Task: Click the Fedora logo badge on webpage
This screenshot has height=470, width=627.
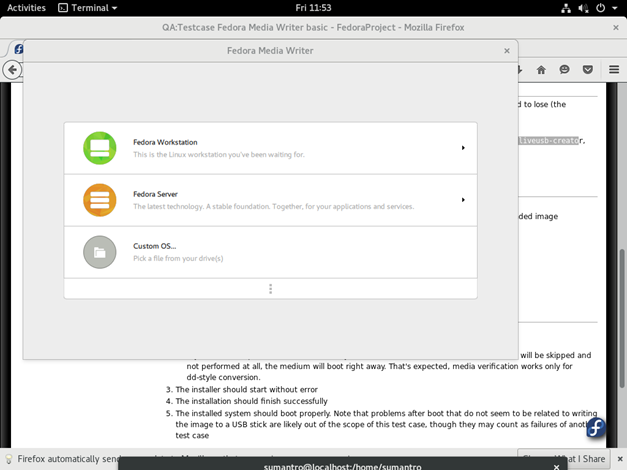Action: [596, 428]
